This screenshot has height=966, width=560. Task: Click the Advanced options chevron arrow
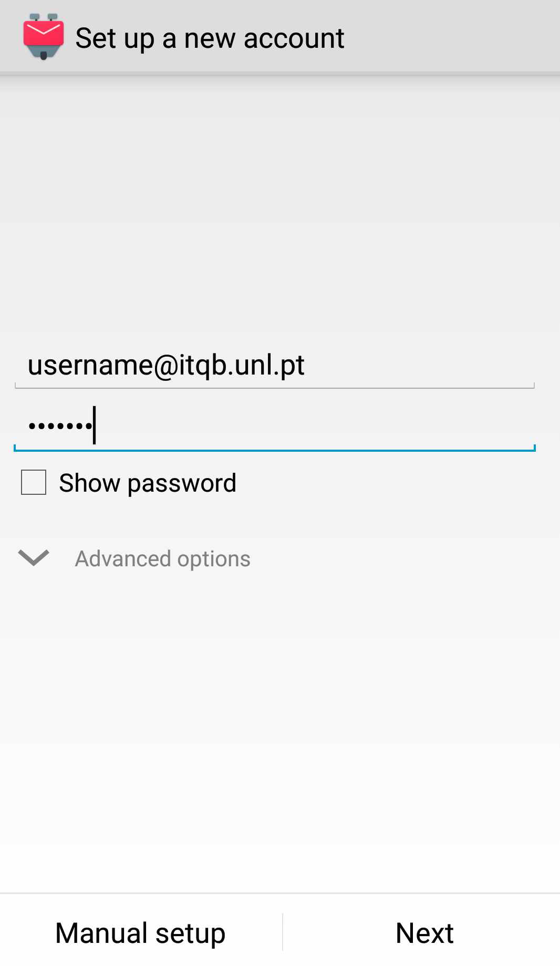(x=34, y=558)
